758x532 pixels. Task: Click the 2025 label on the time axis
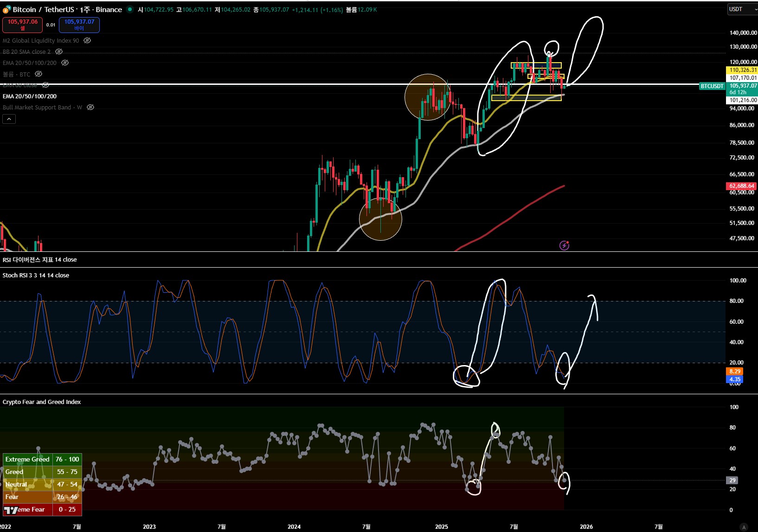[442, 527]
